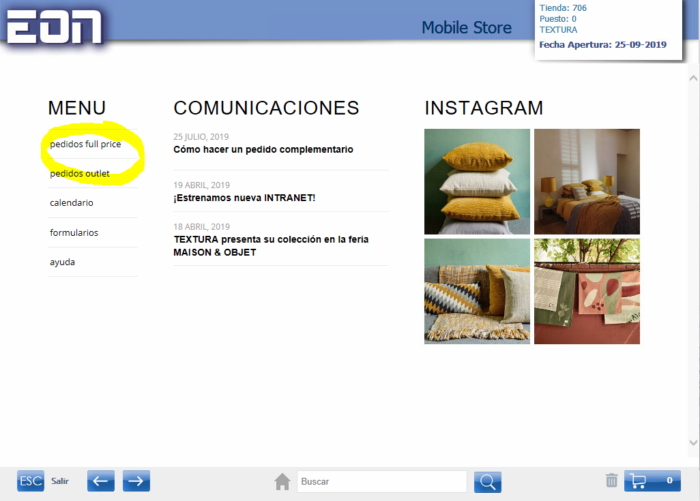
Task: Go forward with the right arrow button
Action: 136,481
